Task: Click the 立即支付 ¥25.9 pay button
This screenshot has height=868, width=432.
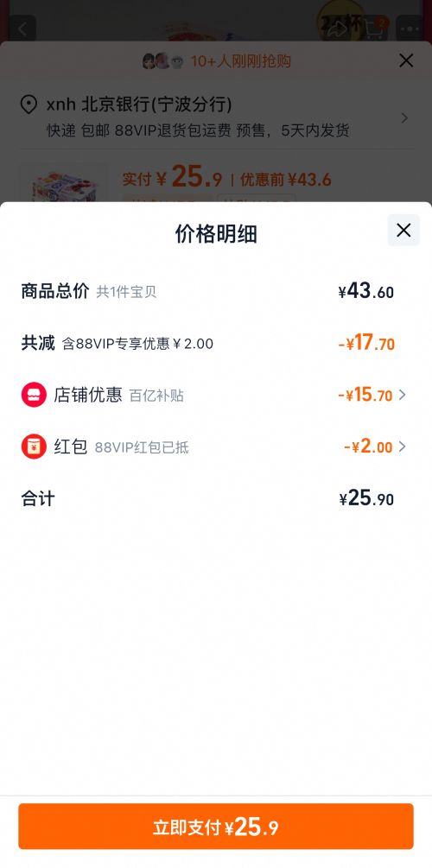Action: (216, 827)
